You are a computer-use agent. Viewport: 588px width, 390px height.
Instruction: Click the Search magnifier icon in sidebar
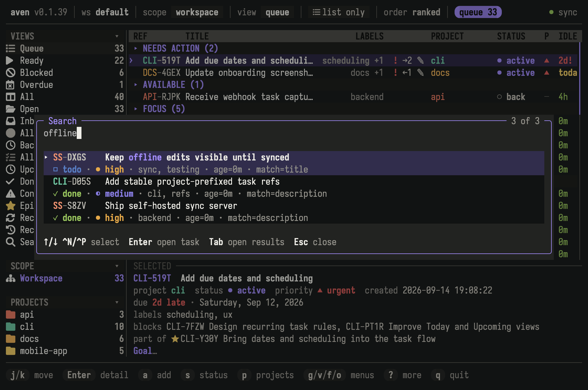[10, 242]
